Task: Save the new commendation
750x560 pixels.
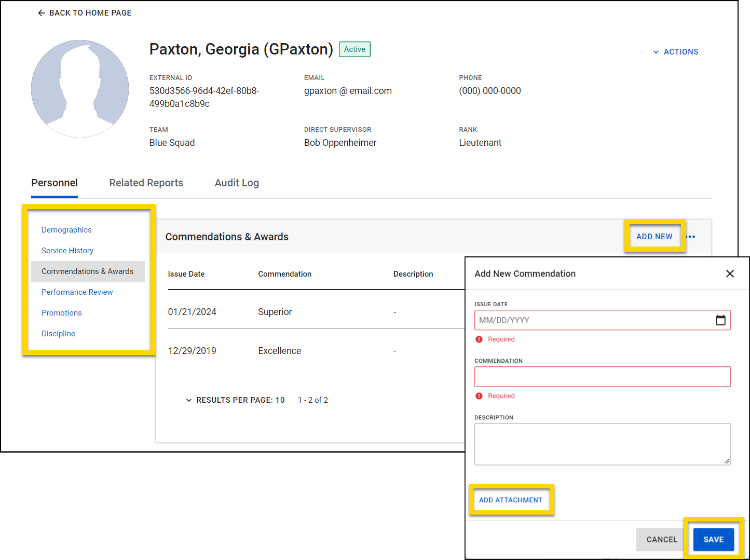Action: coord(713,539)
